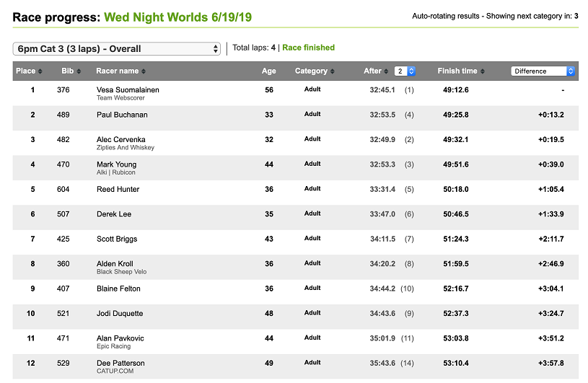This screenshot has width=588, height=383.
Task: Click the winning finish time 49:12.6
Action: (x=455, y=90)
